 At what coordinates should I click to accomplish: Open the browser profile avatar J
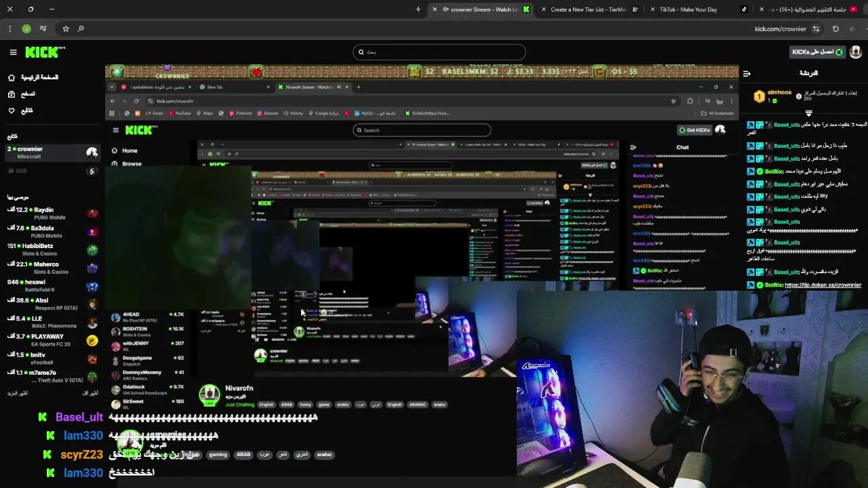26,28
